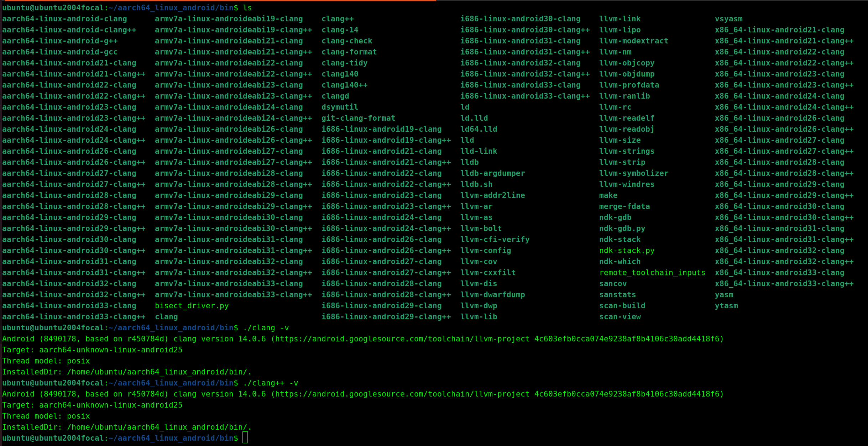This screenshot has width=868, height=446.
Task: Click the aarch64-linux-android33-clang++ file name
Action: (74, 317)
